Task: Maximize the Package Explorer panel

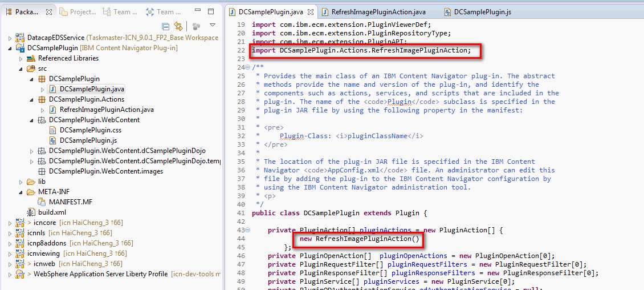Action: [211, 11]
